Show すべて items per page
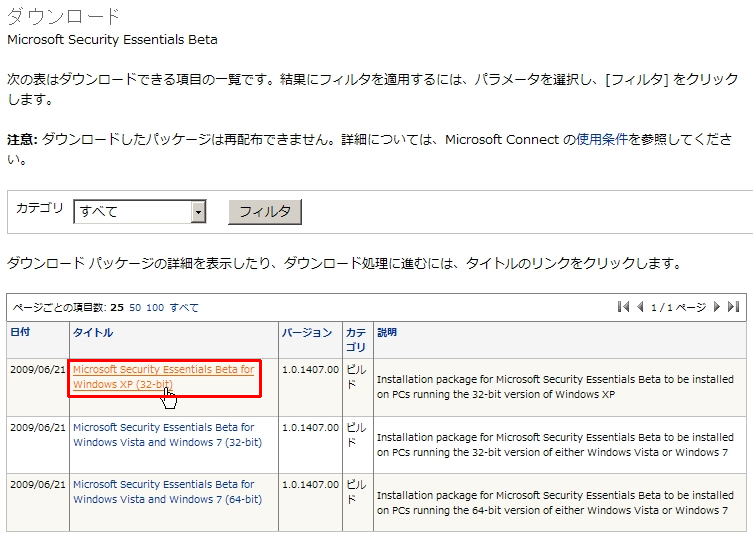Viewport: 753px width, 535px height. (184, 307)
